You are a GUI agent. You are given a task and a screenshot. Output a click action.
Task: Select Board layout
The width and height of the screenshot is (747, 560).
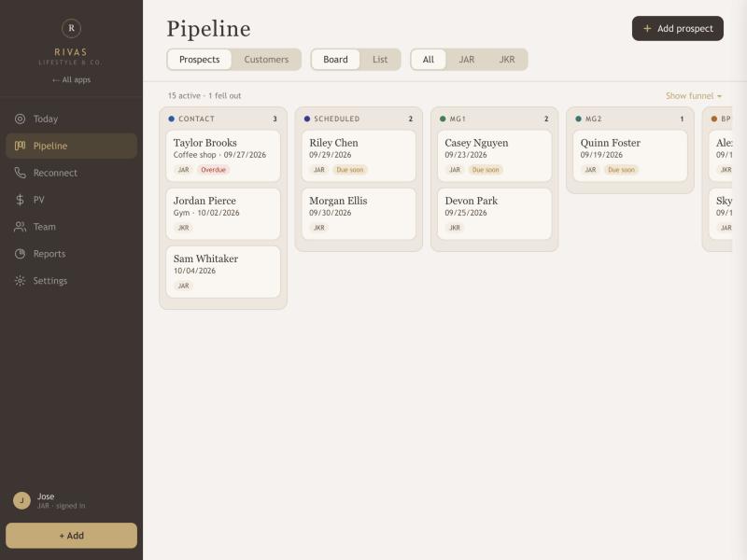tap(335, 60)
